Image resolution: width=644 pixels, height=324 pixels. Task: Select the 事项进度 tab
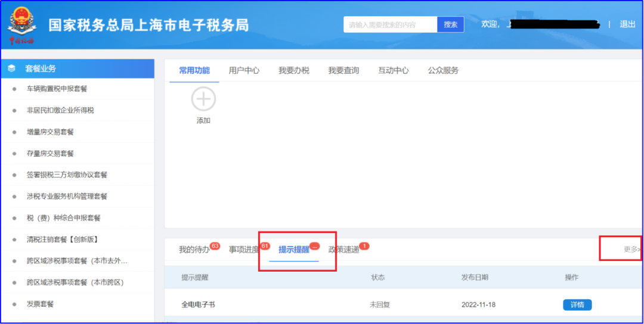click(244, 250)
